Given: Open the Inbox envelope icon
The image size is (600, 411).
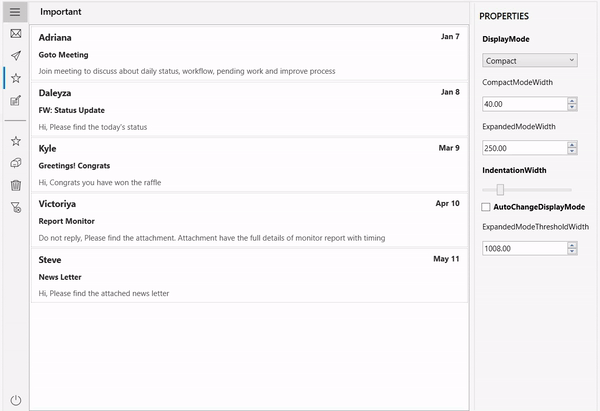Looking at the screenshot, I should click(x=15, y=34).
